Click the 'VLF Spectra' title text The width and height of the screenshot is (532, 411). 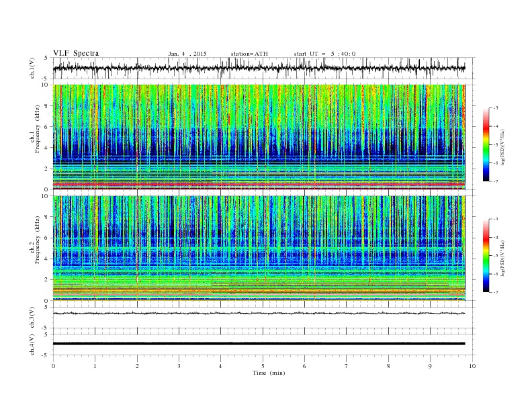pos(76,53)
